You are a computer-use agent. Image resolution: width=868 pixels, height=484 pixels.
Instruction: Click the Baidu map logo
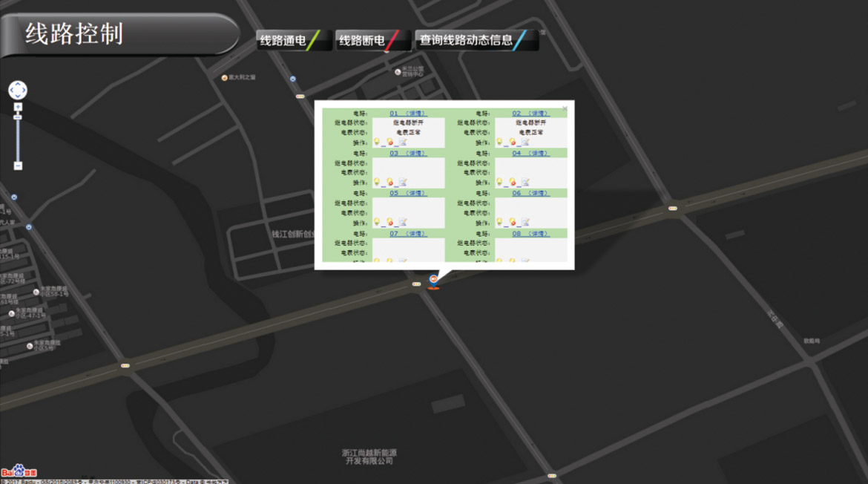[x=19, y=471]
